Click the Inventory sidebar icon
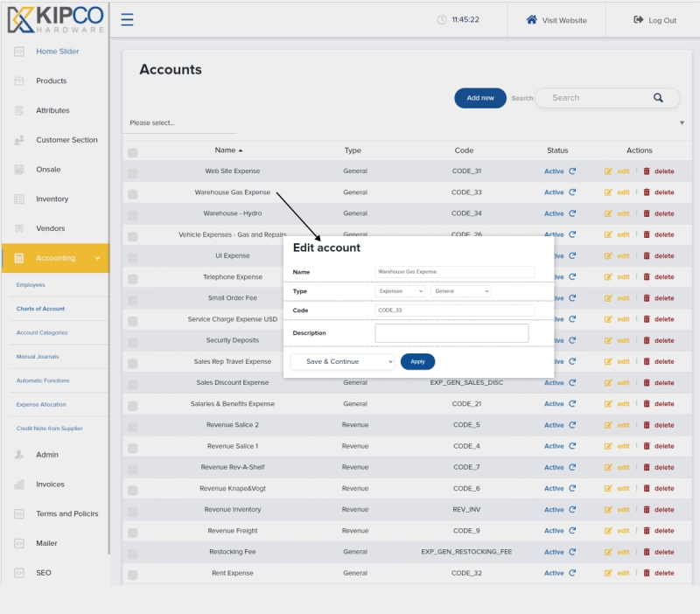700x614 pixels. coord(20,199)
